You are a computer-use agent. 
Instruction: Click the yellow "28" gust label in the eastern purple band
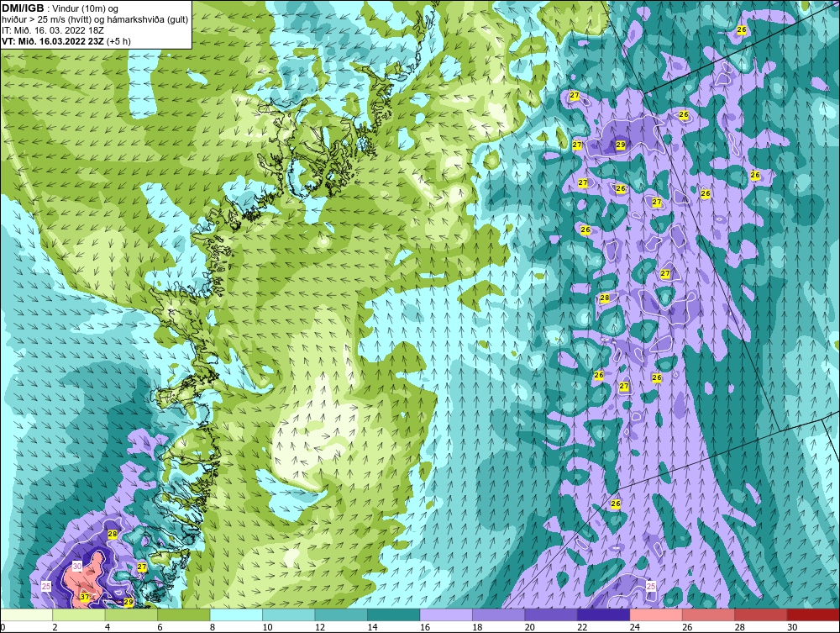pyautogui.click(x=605, y=298)
